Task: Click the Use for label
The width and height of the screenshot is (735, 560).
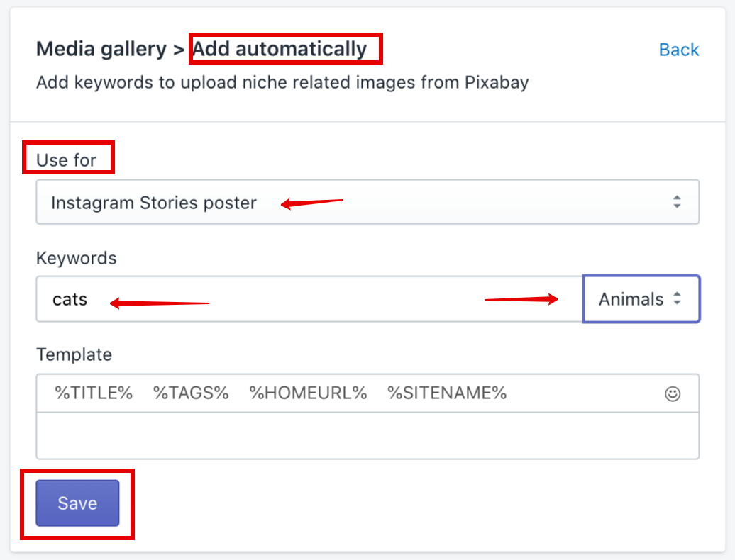Action: point(66,160)
